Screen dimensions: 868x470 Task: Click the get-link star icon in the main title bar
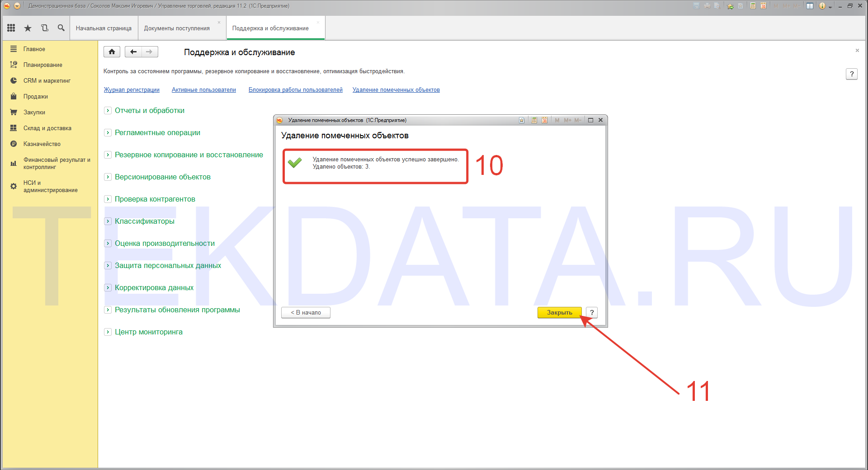point(730,6)
